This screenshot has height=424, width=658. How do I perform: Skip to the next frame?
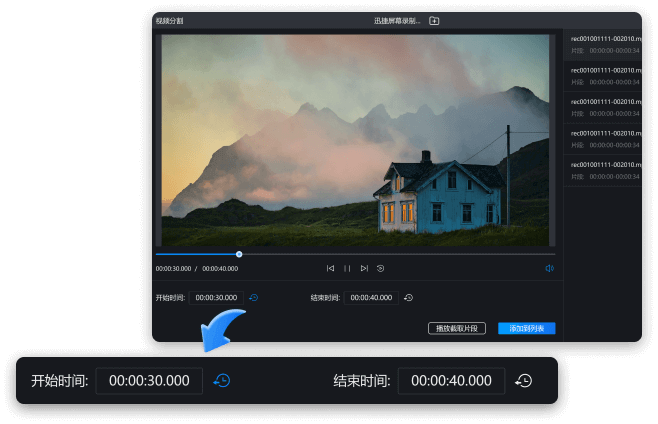(x=364, y=268)
